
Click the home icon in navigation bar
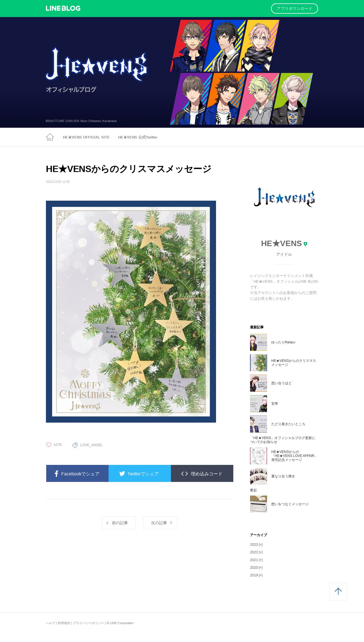pos(50,137)
